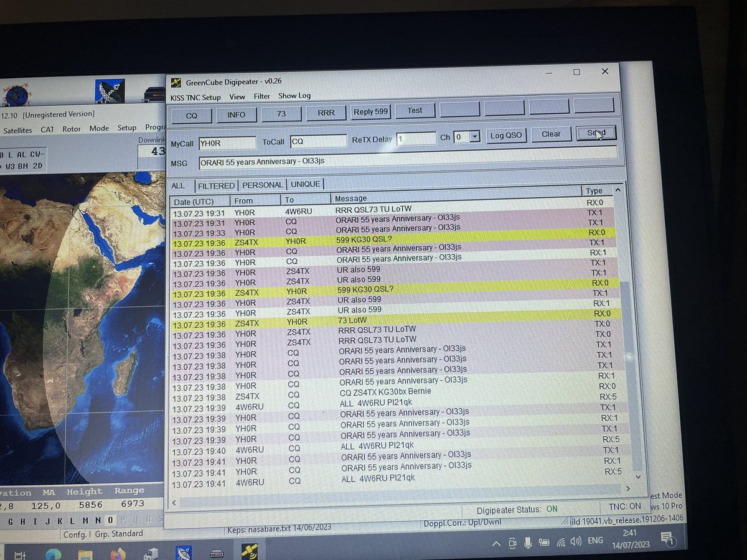The width and height of the screenshot is (747, 560).
Task: Click the CQ macro button
Action: [191, 115]
